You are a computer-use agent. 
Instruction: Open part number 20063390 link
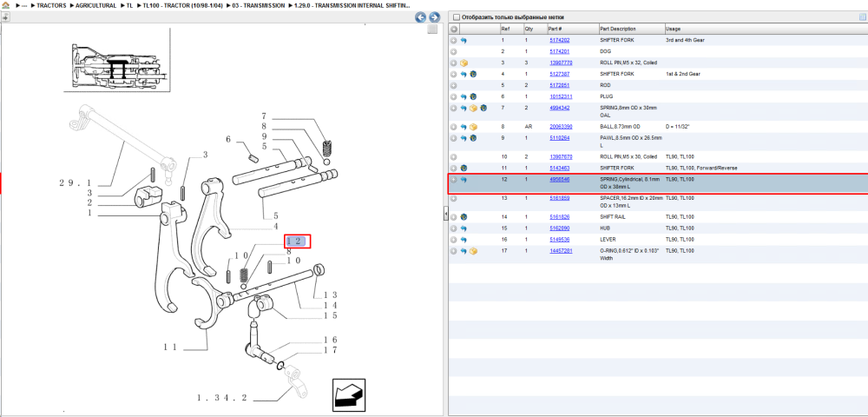tap(561, 127)
